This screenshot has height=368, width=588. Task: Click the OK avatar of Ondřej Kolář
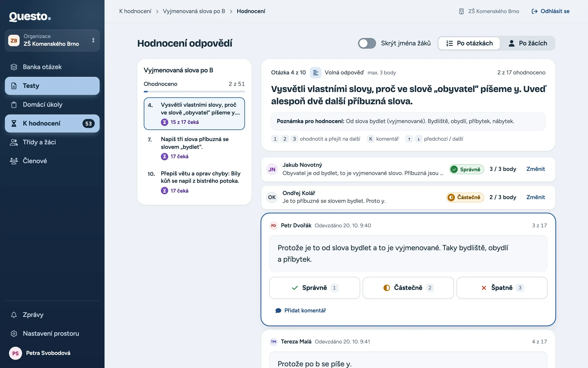[x=272, y=197]
